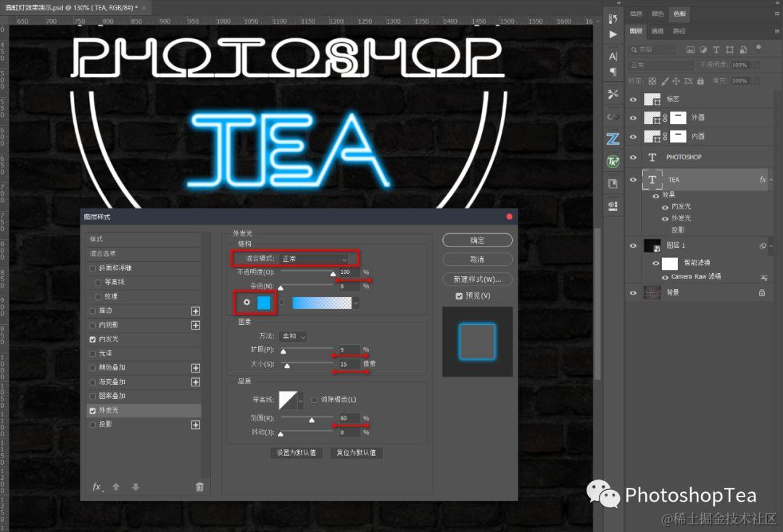This screenshot has height=532, width=783.
Task: Click the lock image pixels brush icon
Action: (x=665, y=81)
